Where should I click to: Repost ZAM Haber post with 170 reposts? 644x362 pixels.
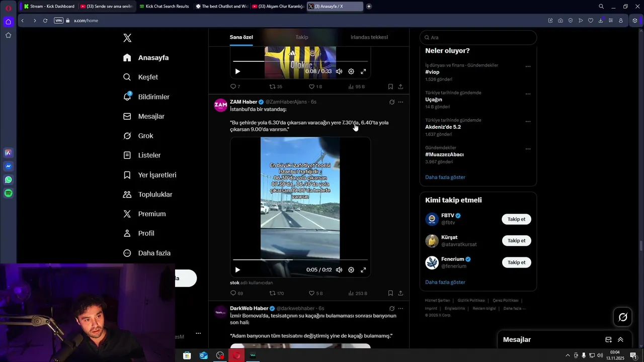(x=277, y=293)
